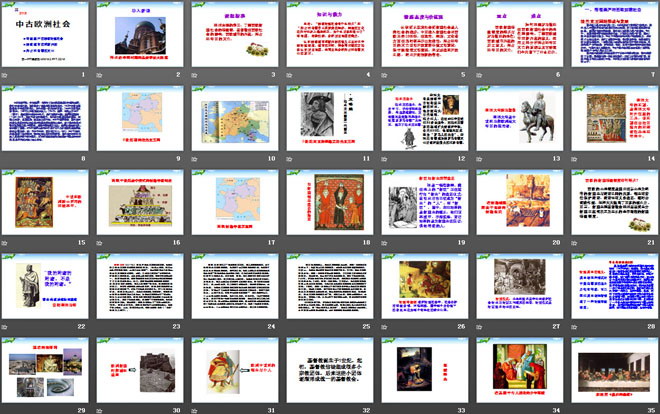Open text-only slide 23

pyautogui.click(x=142, y=287)
